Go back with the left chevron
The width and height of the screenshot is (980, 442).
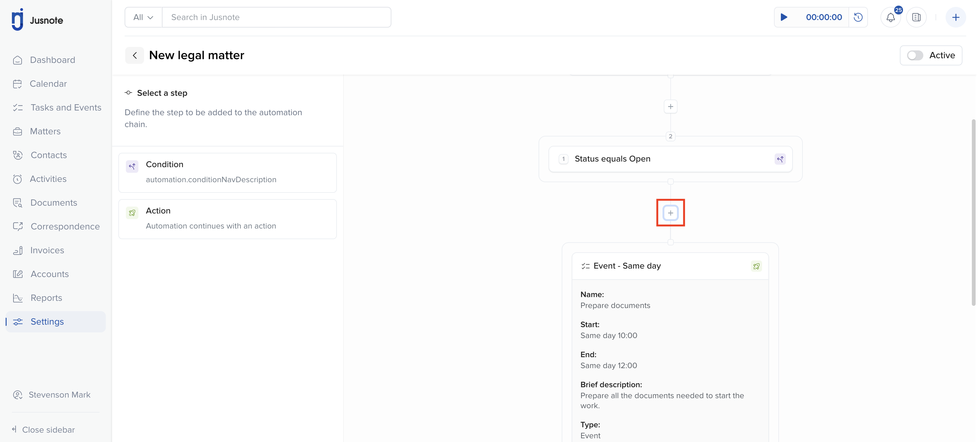click(x=135, y=55)
